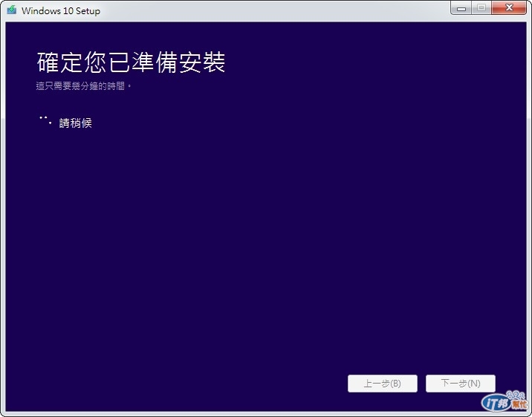The width and height of the screenshot is (532, 417).
Task: Click the 請稍候 waiting text
Action: point(75,123)
